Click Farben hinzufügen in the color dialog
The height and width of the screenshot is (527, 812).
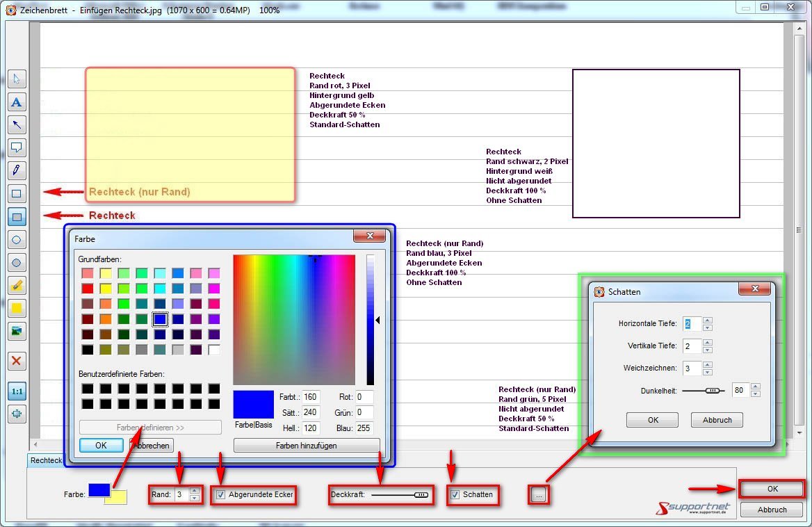(x=307, y=446)
